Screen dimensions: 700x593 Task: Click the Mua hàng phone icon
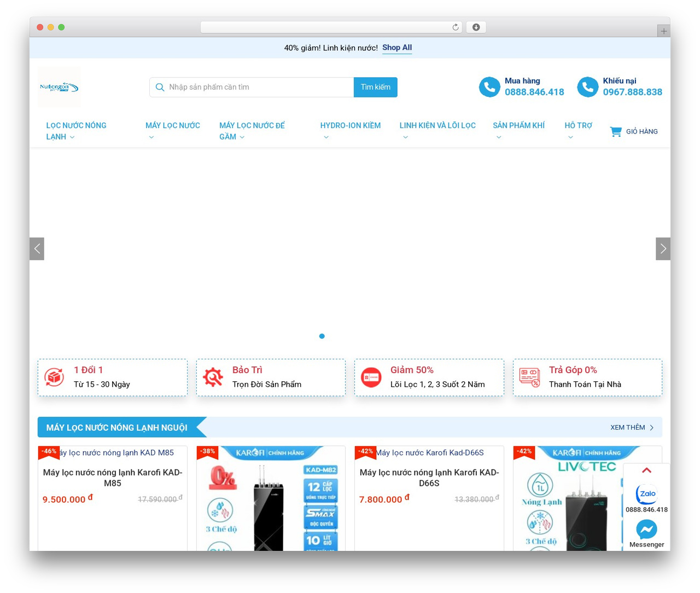pyautogui.click(x=489, y=87)
